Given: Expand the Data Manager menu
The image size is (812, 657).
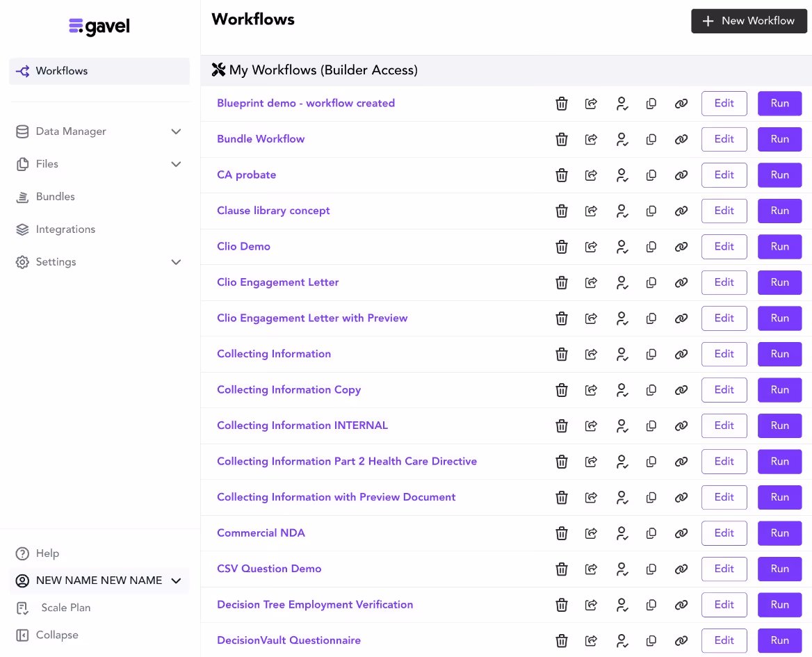Looking at the screenshot, I should click(176, 131).
